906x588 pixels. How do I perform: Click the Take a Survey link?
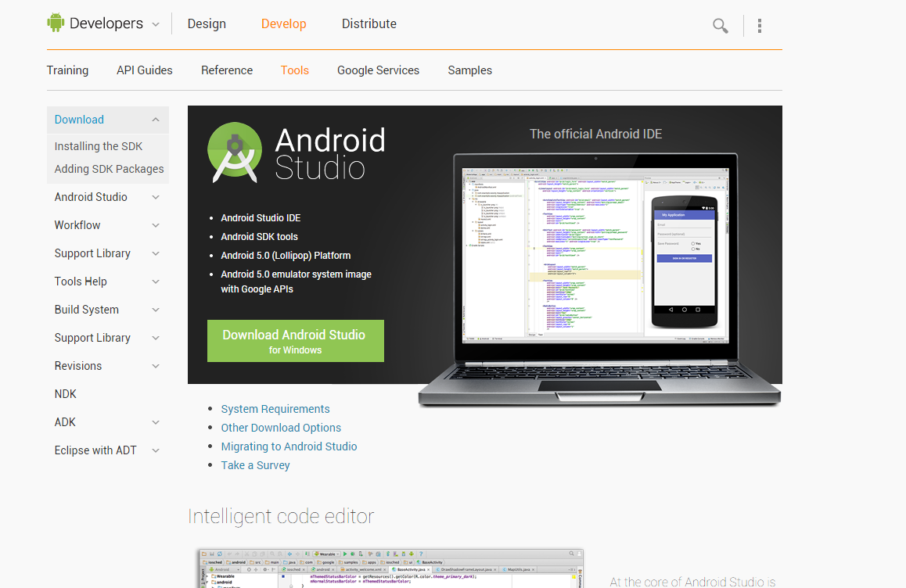[x=255, y=465]
